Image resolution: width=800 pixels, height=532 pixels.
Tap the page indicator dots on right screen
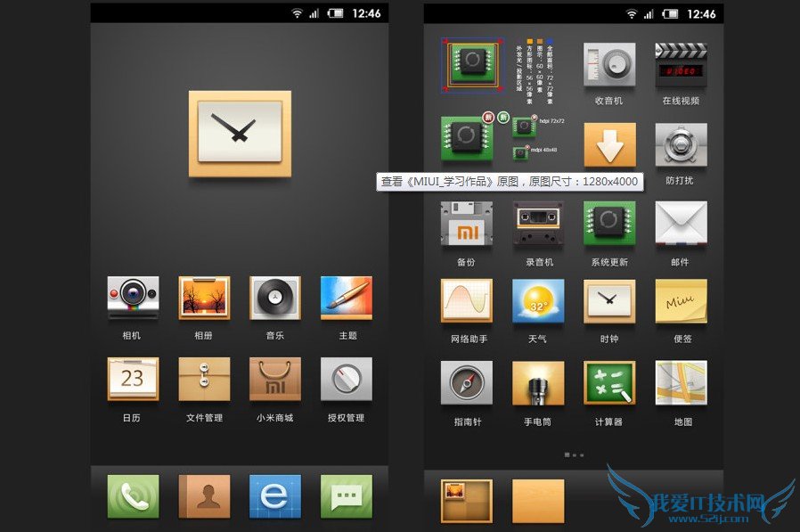574,454
